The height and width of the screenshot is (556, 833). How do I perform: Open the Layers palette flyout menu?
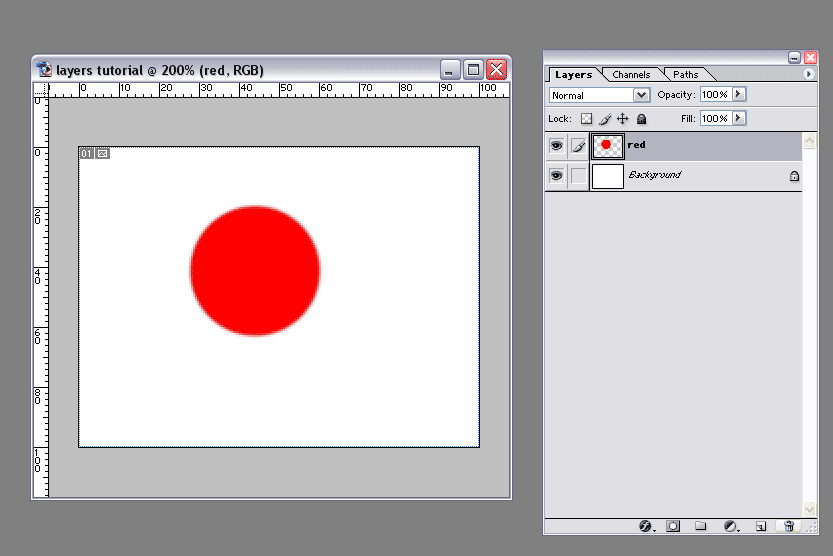808,74
